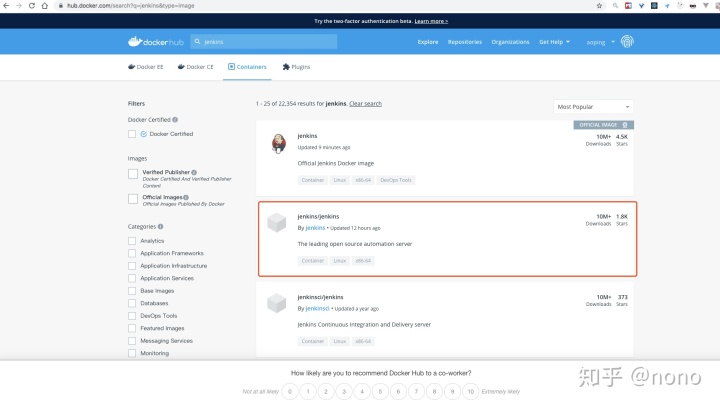Open the Most Popular sort dropdown
This screenshot has height=406, width=720.
pos(593,107)
